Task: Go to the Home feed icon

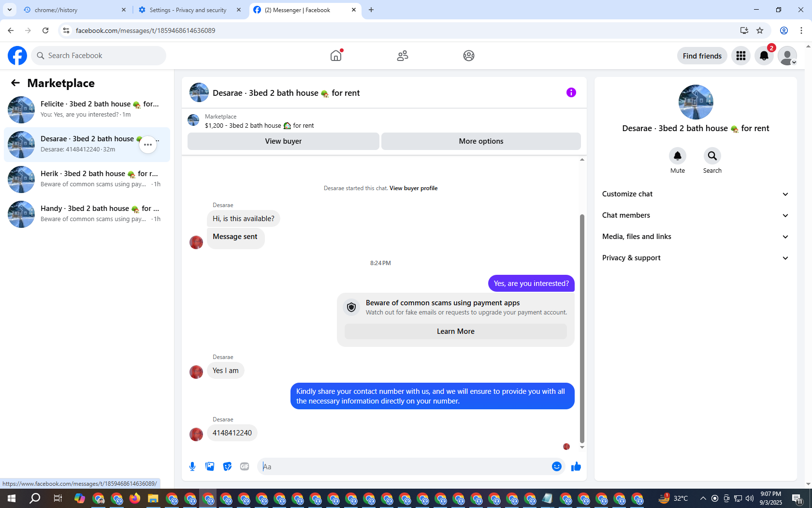Action: 336,56
